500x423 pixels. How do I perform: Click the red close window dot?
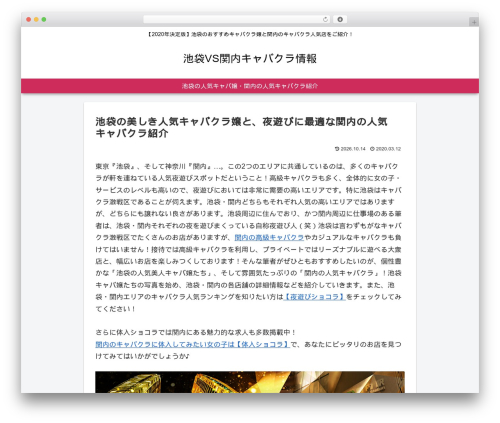point(29,19)
